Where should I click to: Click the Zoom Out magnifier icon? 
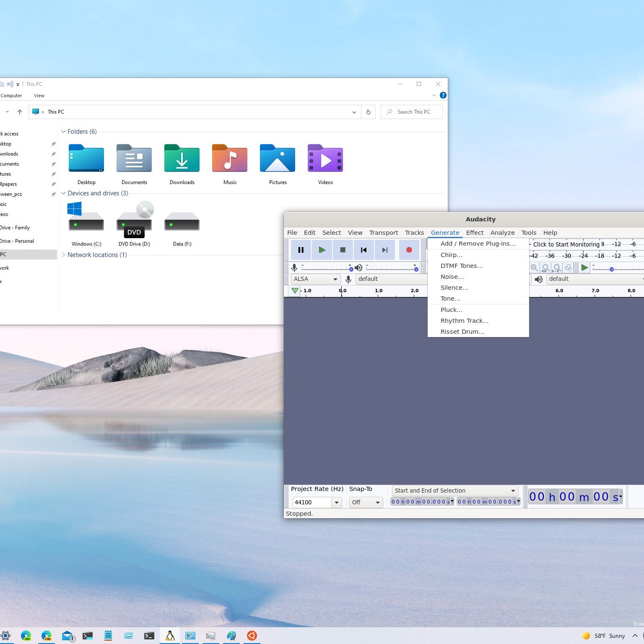pos(534,267)
